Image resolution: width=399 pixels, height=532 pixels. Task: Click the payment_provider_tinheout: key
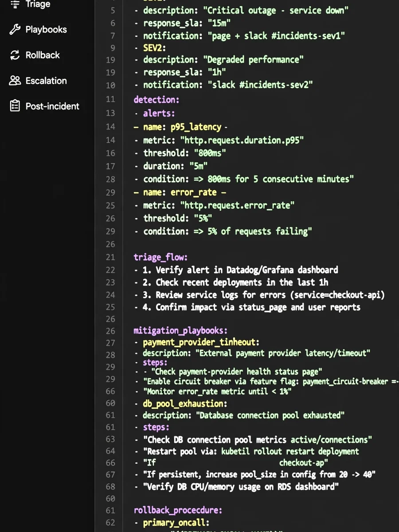click(x=197, y=343)
